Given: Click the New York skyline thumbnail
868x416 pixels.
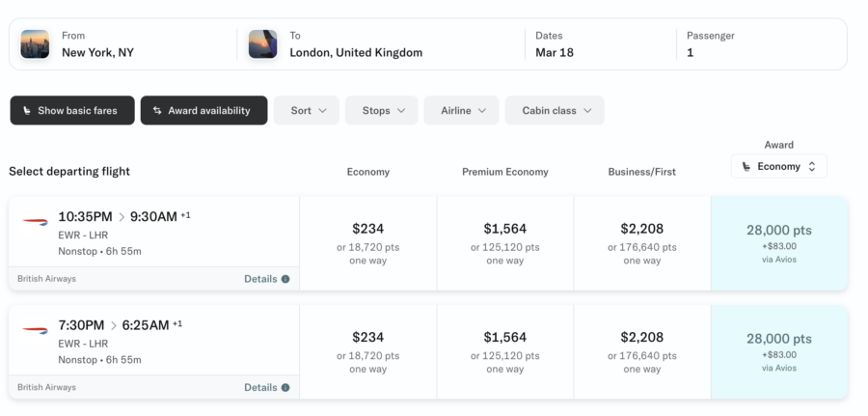Looking at the screenshot, I should [x=35, y=44].
